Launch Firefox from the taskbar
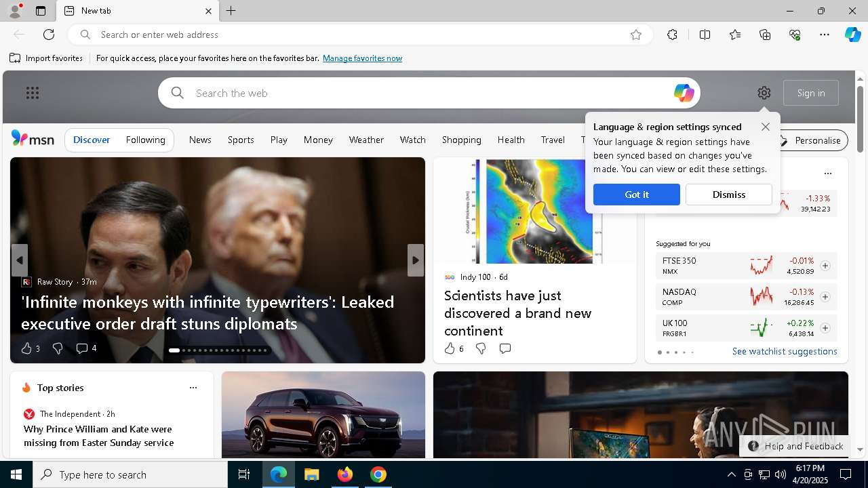Image resolution: width=868 pixels, height=488 pixels. (x=345, y=474)
